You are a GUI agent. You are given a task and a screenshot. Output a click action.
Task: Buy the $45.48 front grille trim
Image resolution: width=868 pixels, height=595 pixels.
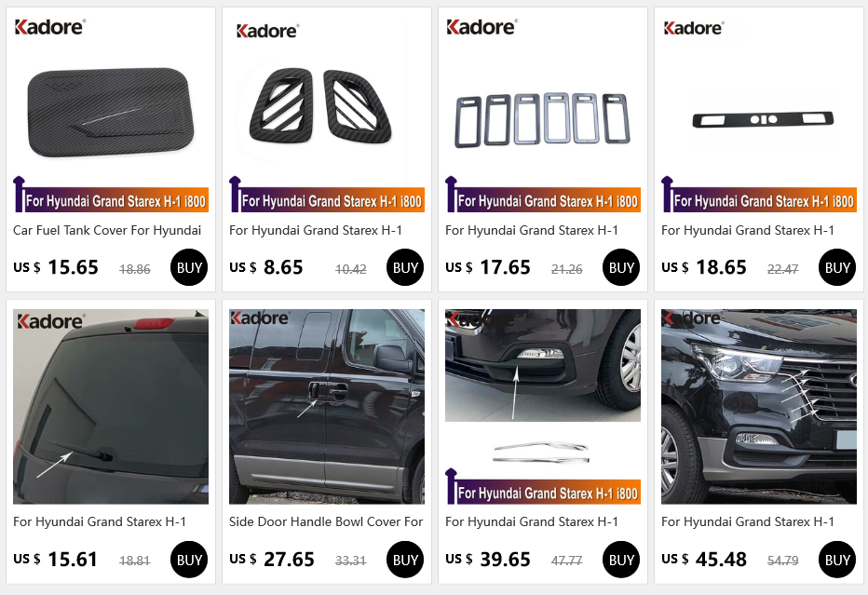(837, 560)
